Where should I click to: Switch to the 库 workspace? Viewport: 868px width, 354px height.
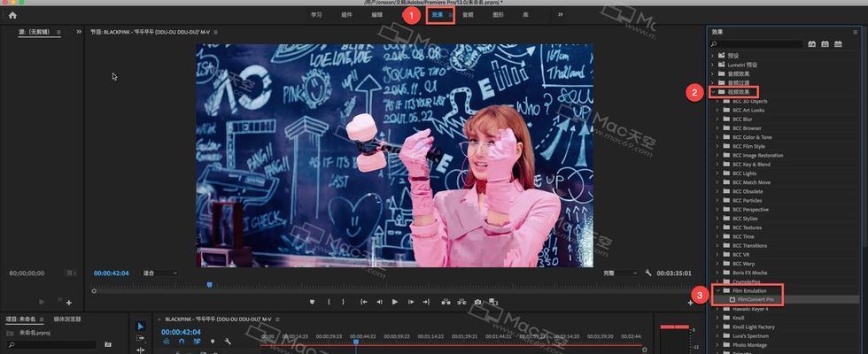pyautogui.click(x=525, y=14)
